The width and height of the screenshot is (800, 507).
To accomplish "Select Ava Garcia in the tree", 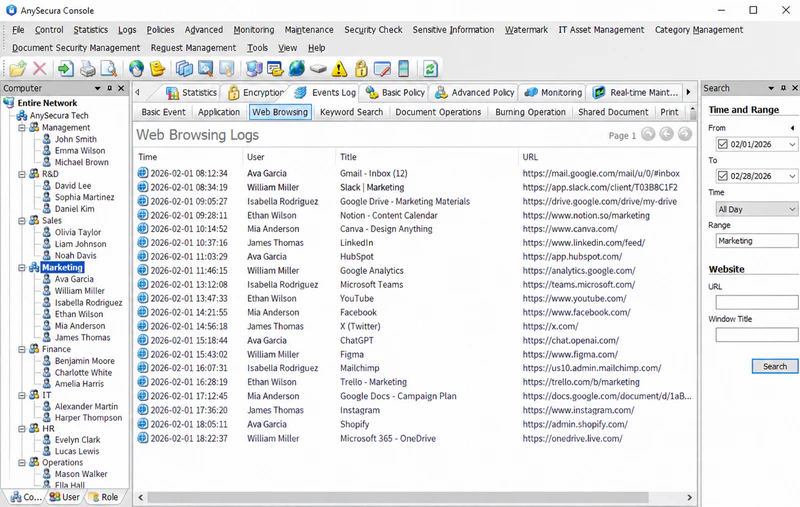I will click(74, 279).
